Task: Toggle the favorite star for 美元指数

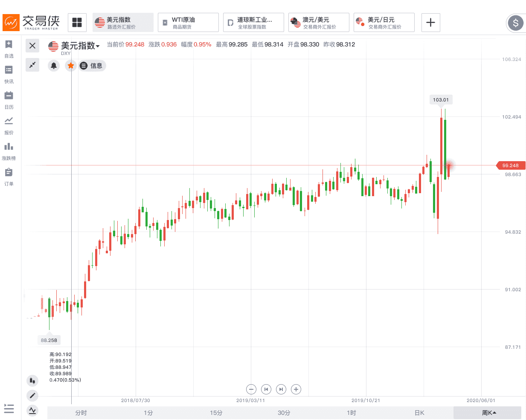Action: (x=71, y=66)
